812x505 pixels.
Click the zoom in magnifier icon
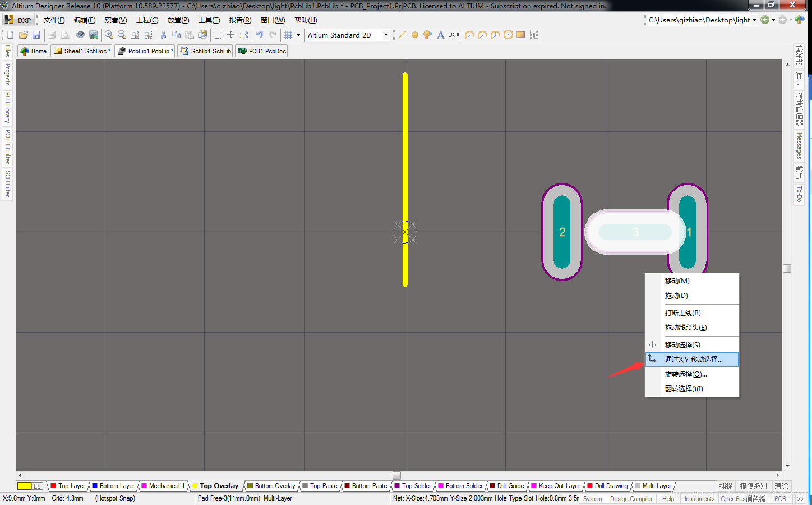[x=109, y=35]
